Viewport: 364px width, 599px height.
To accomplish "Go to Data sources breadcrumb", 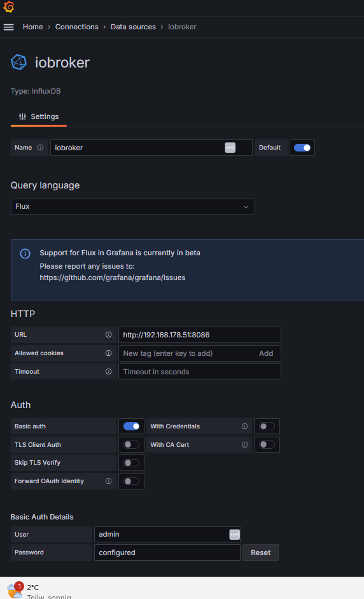I will (133, 27).
